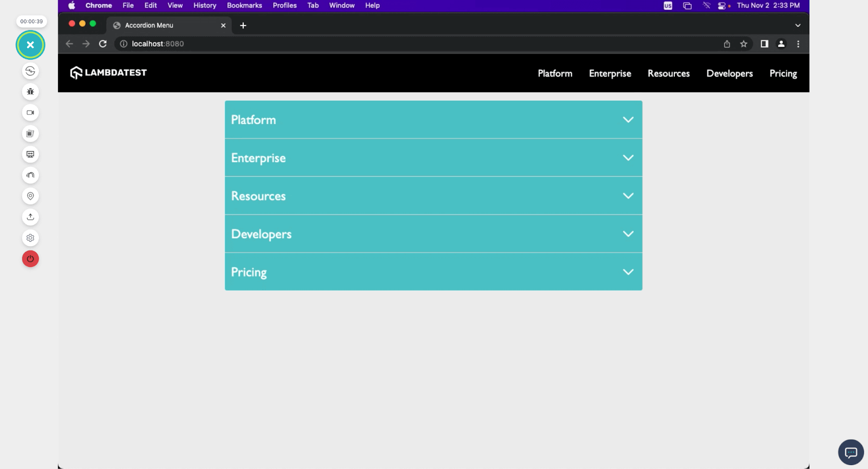This screenshot has height=469, width=868.
Task: Open the screen mirroring menu bar icon
Action: [687, 5]
